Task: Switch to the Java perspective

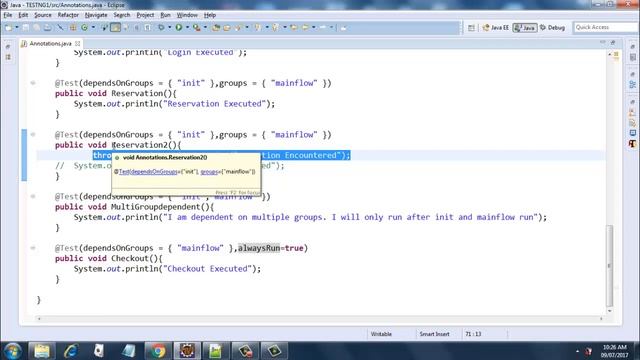Action: [525, 28]
